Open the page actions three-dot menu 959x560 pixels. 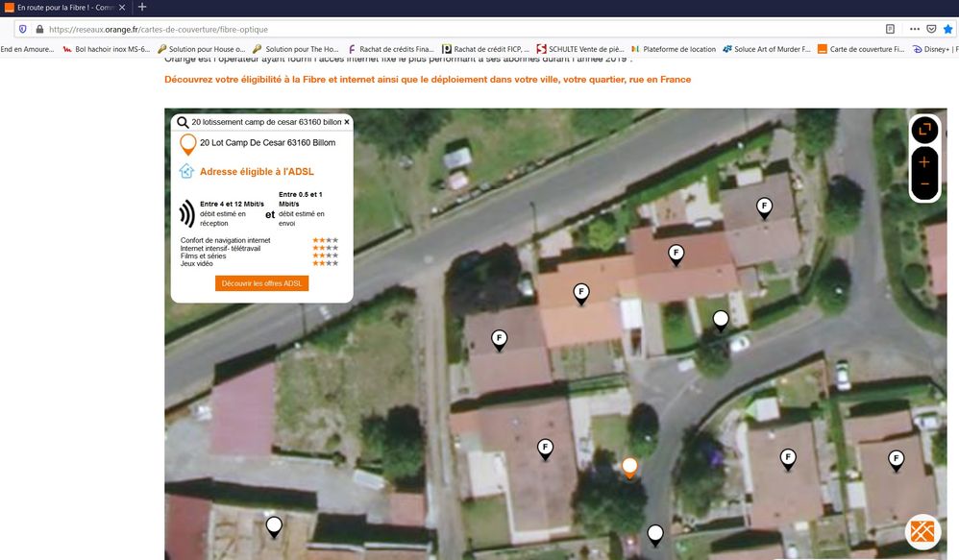click(915, 29)
